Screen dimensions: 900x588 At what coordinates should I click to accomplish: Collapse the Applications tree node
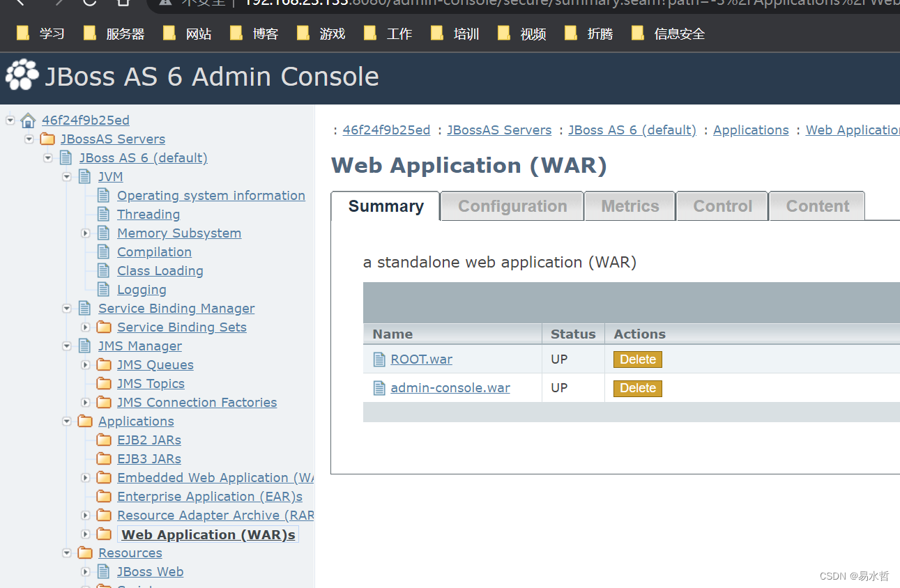click(x=67, y=421)
